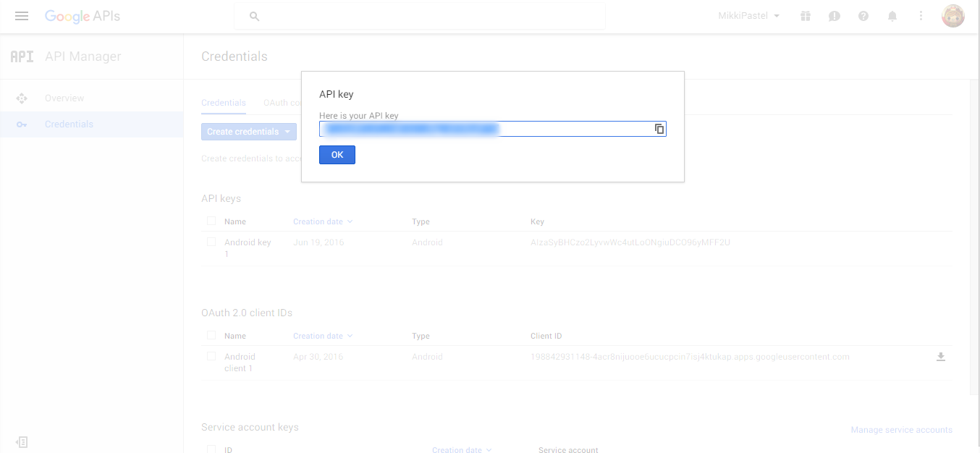Open the feedback icon
Viewport: 980px width, 453px height.
[834, 16]
